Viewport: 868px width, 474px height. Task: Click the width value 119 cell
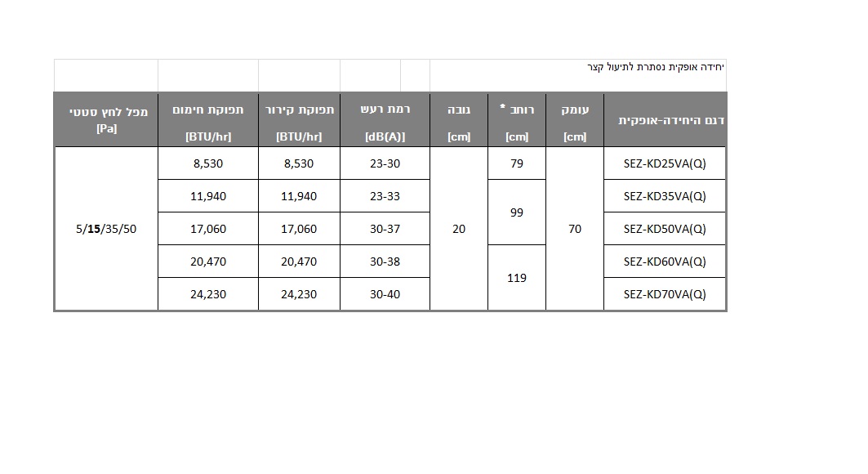pos(517,277)
